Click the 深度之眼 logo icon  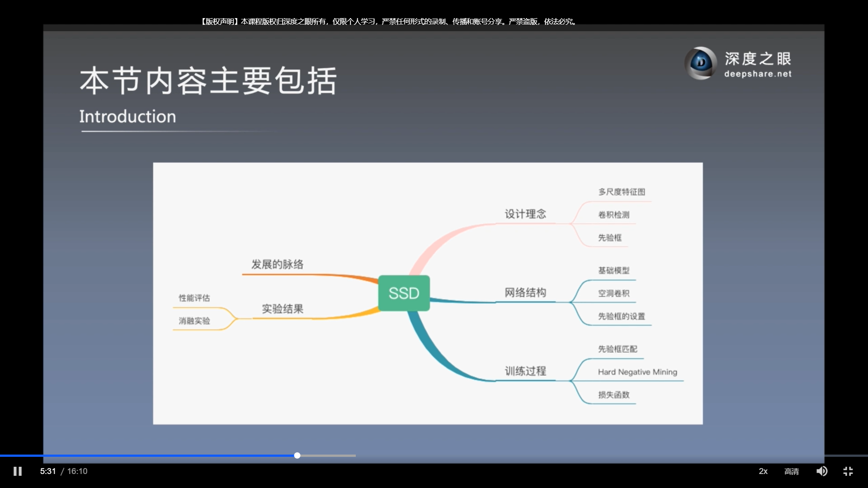(701, 63)
